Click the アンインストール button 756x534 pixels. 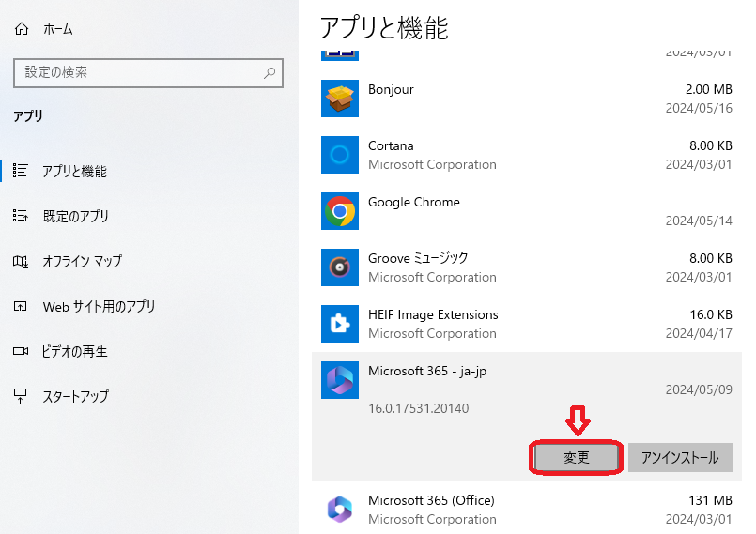(680, 457)
